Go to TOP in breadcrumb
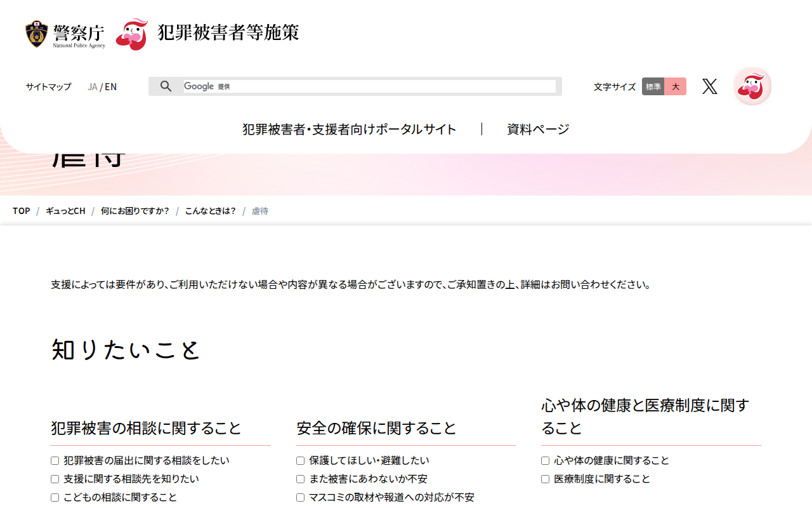Screen dimensions: 812x508 click(22, 211)
